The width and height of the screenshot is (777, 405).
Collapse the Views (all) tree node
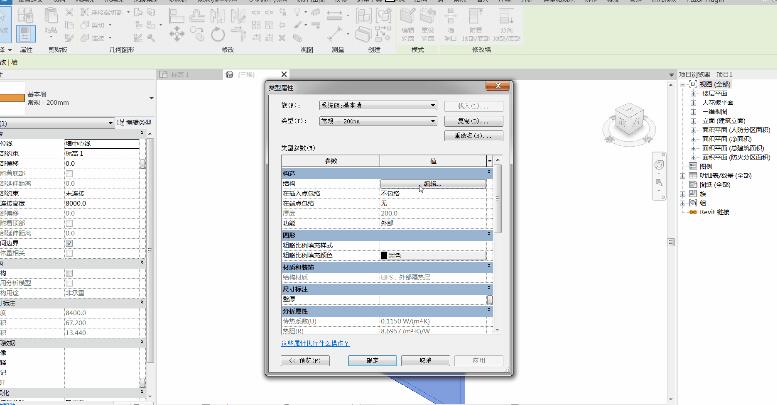coord(682,84)
